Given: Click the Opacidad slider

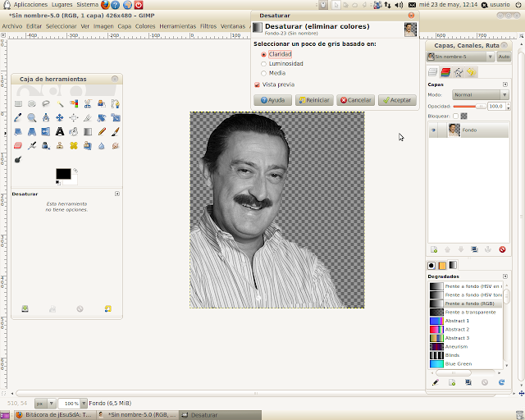Looking at the screenshot, I should pos(468,106).
